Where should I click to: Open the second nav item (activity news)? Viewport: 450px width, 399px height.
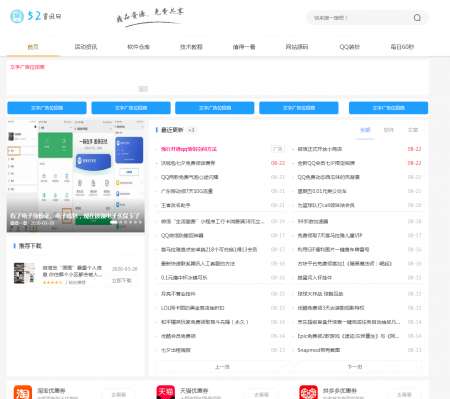click(x=86, y=47)
